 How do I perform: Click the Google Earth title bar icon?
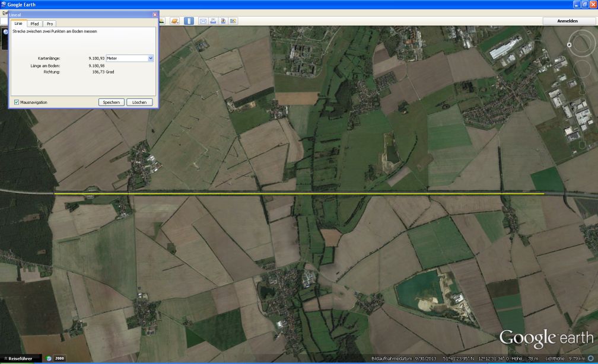click(x=4, y=4)
